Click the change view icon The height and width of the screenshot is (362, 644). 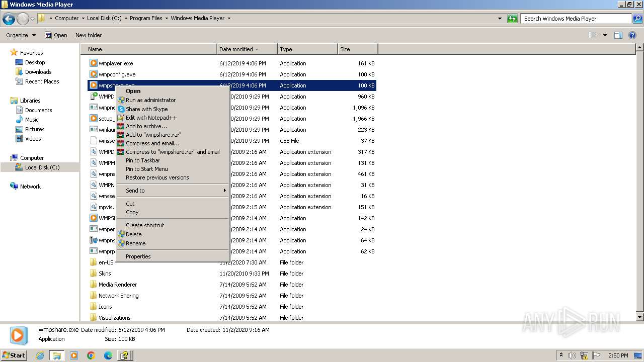(x=593, y=35)
